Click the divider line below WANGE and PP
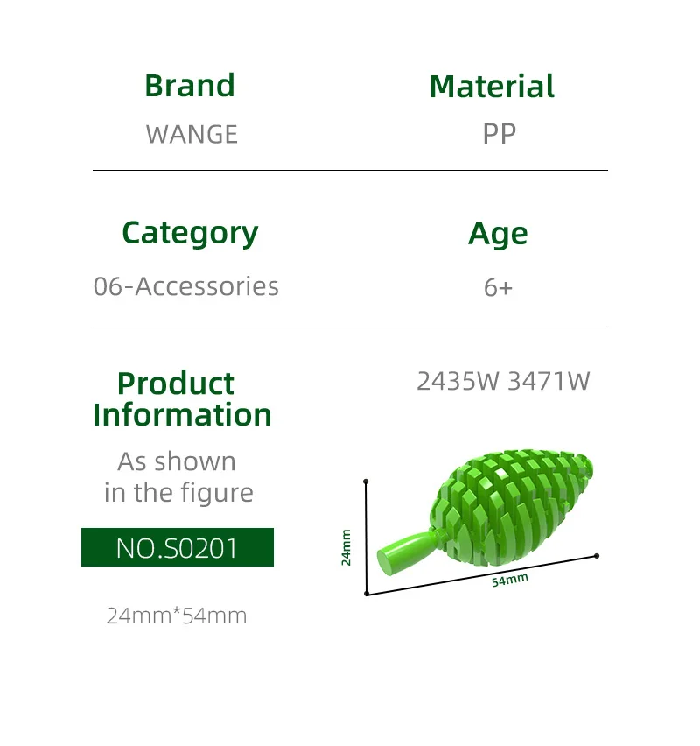Screen dimensions: 700x746 350,170
